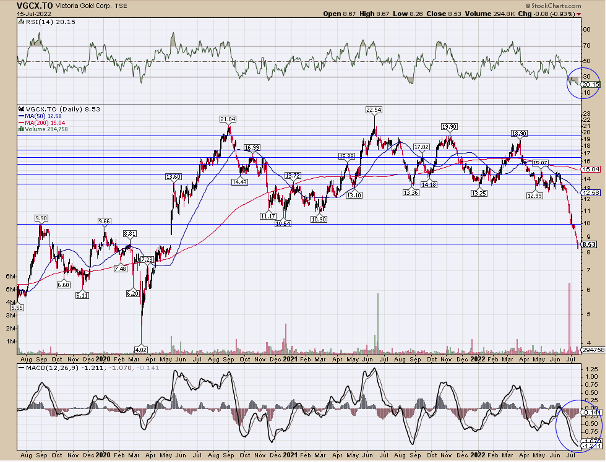
Task: Click the StockCharts.com attribution text
Action: point(554,6)
